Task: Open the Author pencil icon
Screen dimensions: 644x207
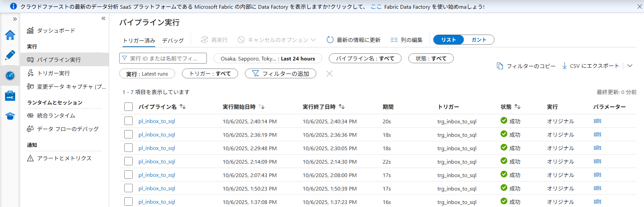Action: point(10,55)
